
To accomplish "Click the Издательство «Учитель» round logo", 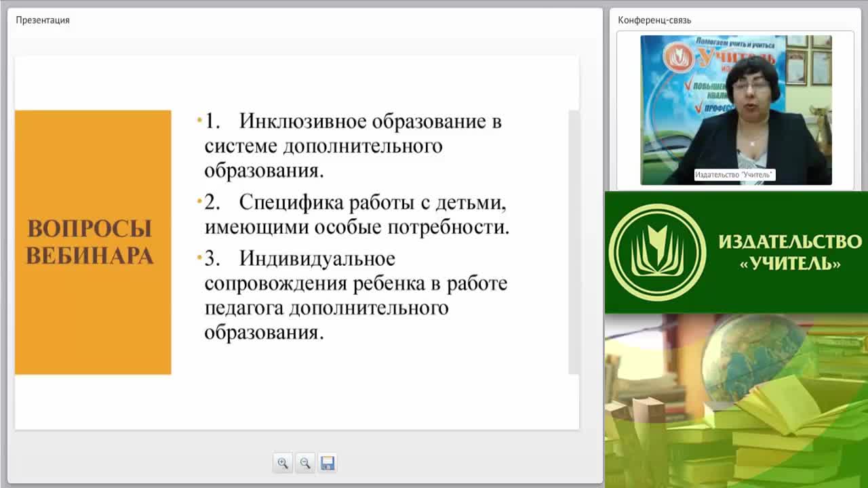I will point(657,252).
